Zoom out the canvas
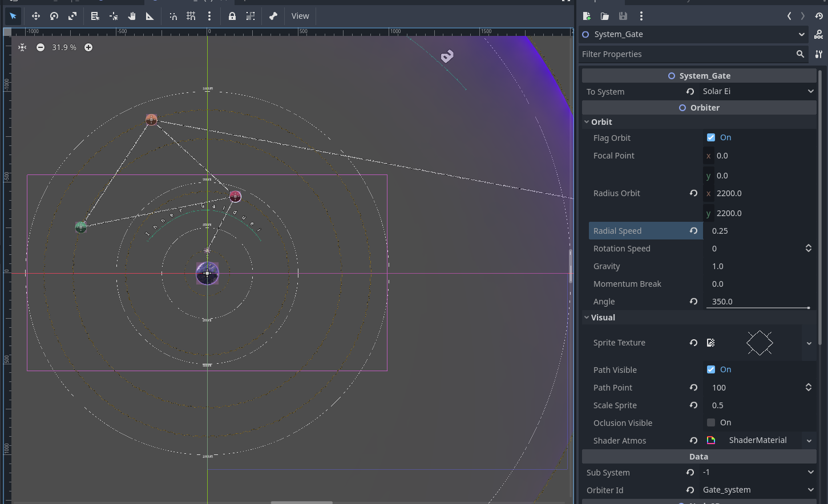The width and height of the screenshot is (828, 504). pyautogui.click(x=41, y=47)
